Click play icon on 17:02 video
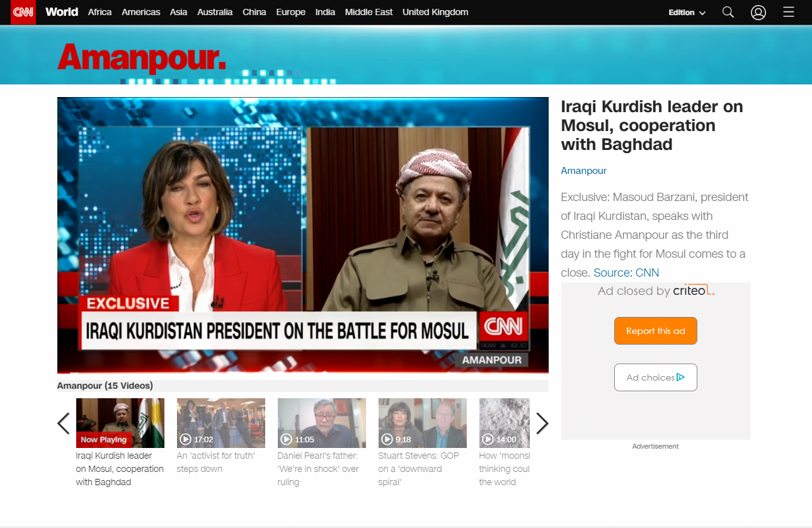 [x=185, y=439]
